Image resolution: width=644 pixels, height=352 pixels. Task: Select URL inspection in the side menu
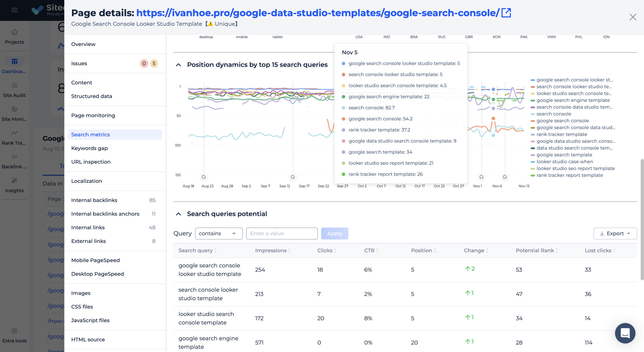(x=91, y=162)
